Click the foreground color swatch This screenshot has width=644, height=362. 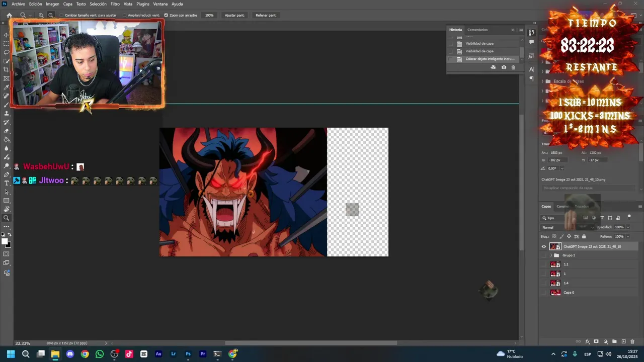[x=5, y=242]
